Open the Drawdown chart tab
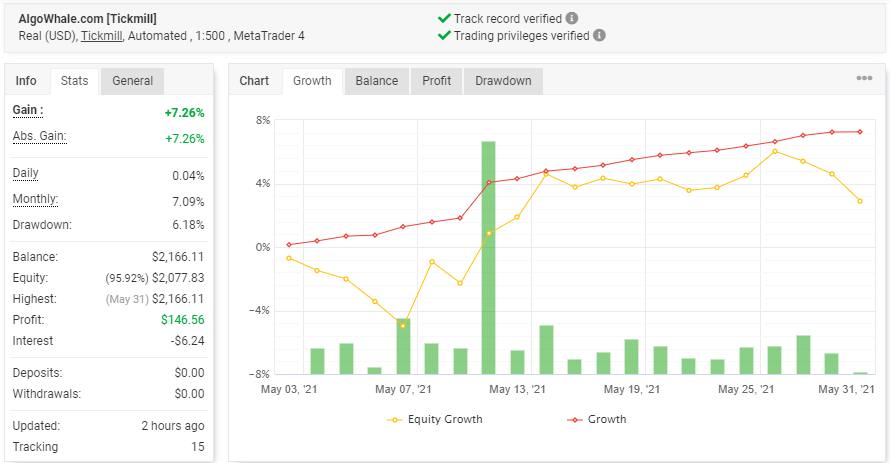Screen dimensions: 890x463 click(503, 81)
